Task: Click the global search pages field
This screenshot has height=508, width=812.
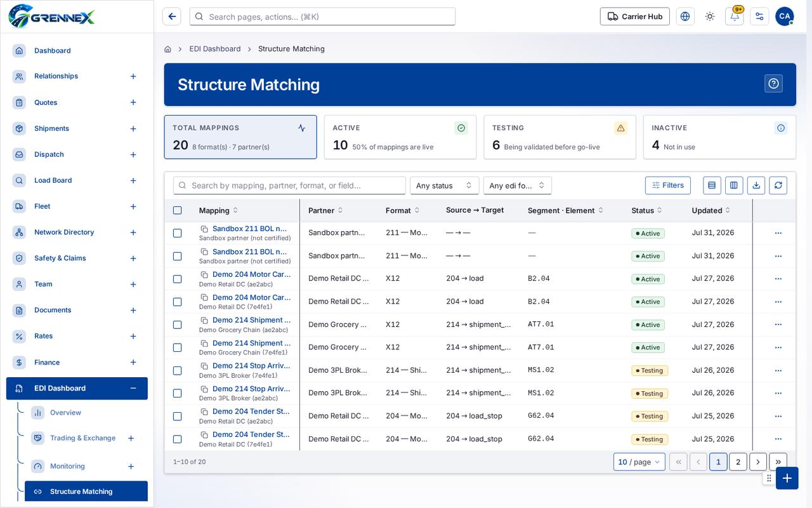Action: tap(322, 17)
